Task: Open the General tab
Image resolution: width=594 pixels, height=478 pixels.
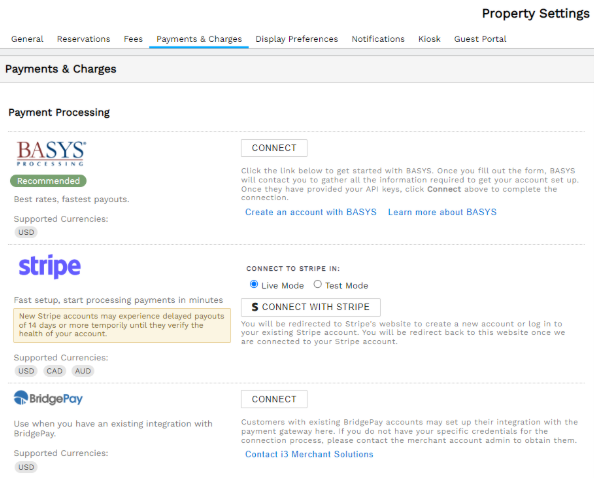Action: (27, 39)
